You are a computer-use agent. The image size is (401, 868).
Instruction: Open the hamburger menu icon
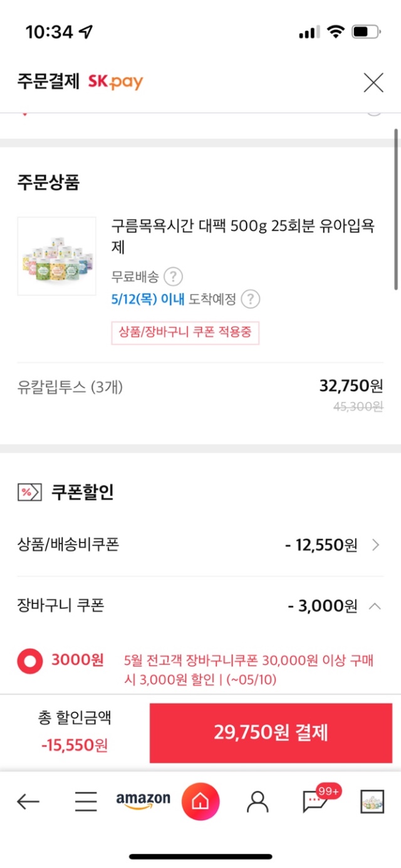86,801
